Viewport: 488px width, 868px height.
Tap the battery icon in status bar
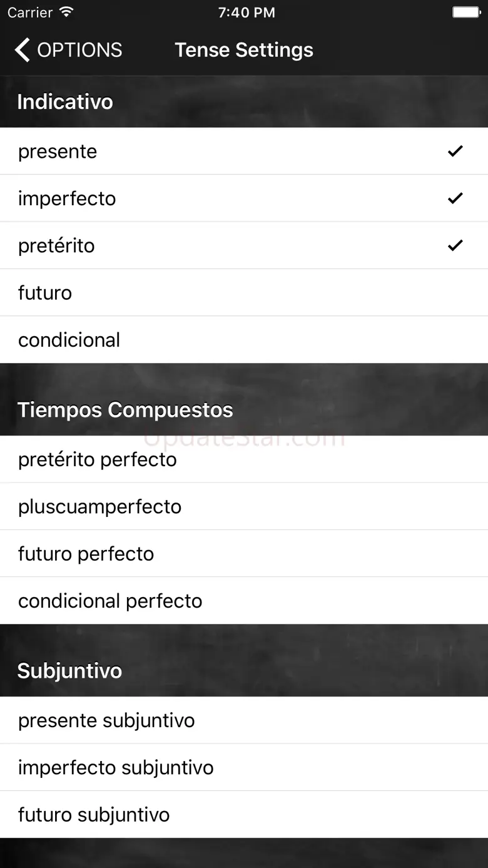pos(465,13)
